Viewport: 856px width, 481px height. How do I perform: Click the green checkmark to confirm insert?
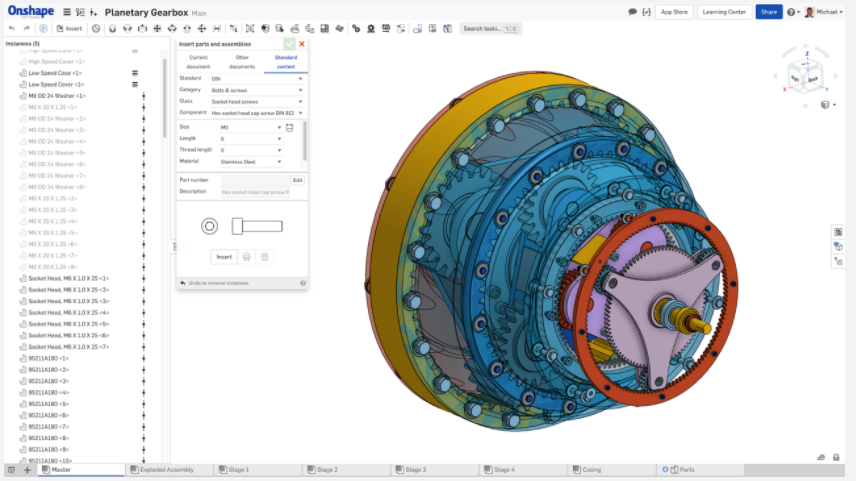coord(289,44)
